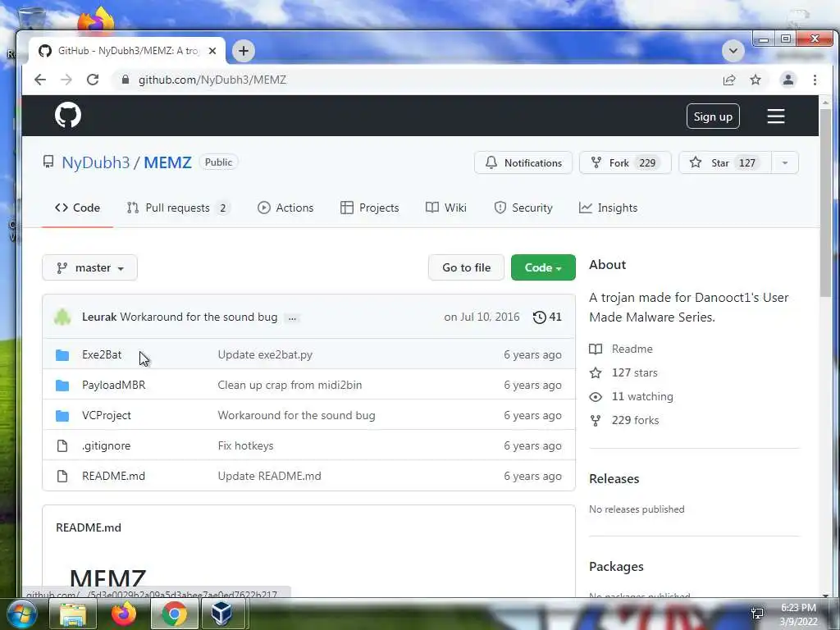Click the address bar URL field
Image resolution: width=840 pixels, height=630 pixels.
click(413, 80)
